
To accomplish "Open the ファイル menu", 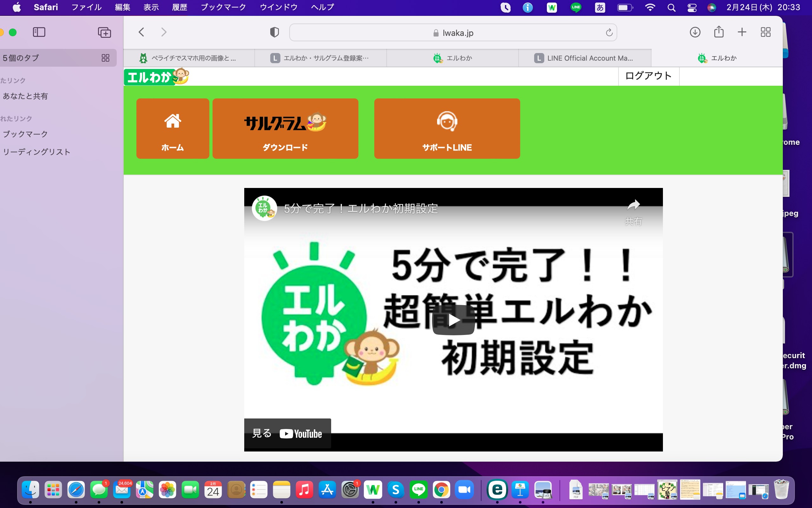I will (x=86, y=7).
